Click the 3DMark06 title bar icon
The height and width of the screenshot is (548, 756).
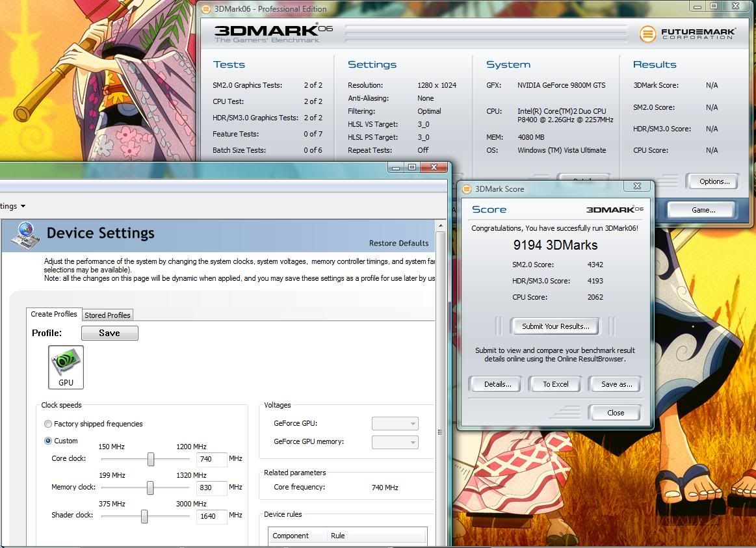[x=205, y=9]
